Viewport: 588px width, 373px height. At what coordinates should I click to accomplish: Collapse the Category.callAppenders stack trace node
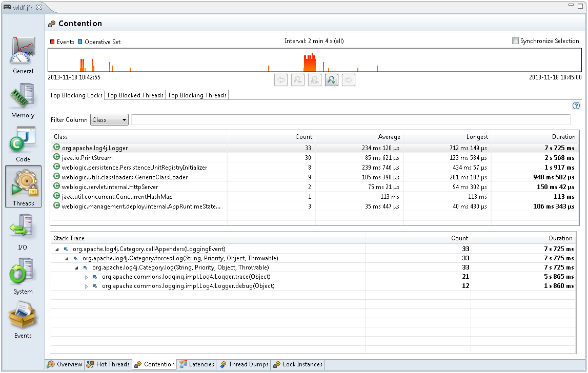click(x=56, y=250)
